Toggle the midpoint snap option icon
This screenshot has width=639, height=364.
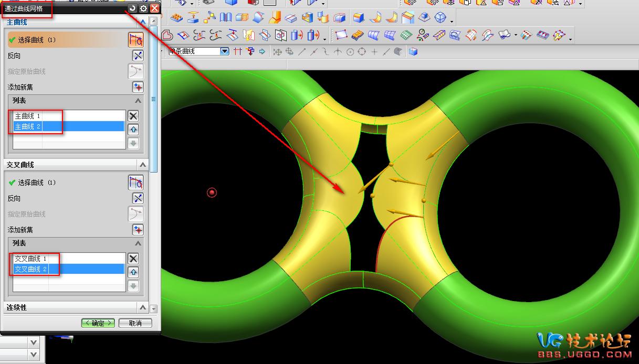pos(314,51)
